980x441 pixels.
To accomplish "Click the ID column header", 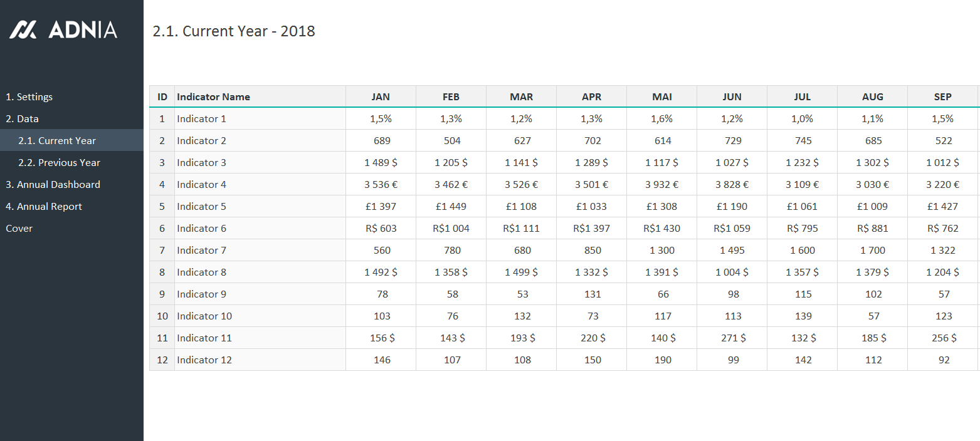I will click(162, 97).
